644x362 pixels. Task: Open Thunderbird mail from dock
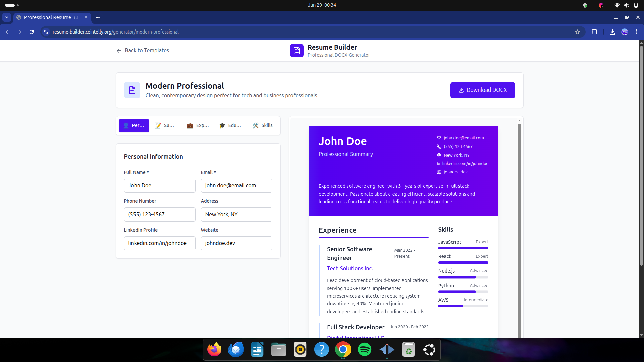[236, 350]
